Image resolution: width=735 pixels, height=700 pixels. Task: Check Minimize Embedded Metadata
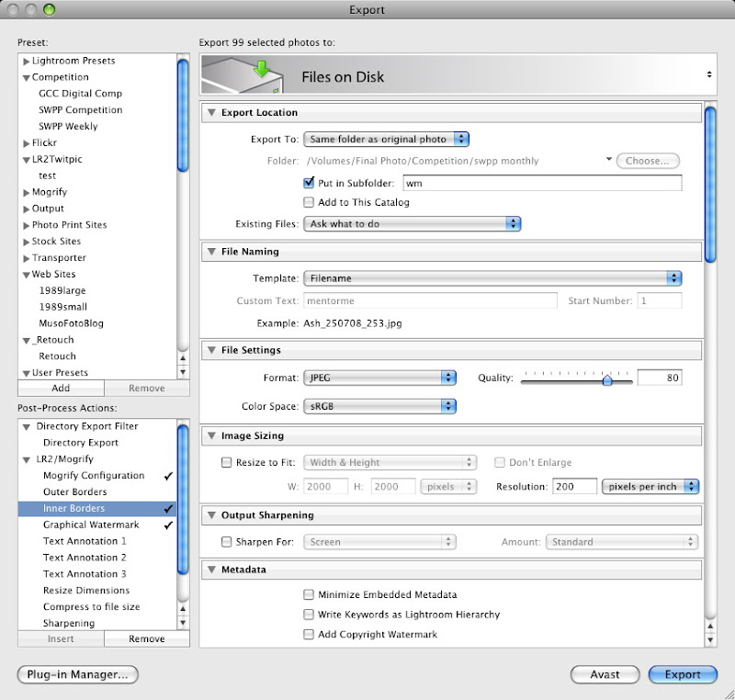[309, 594]
